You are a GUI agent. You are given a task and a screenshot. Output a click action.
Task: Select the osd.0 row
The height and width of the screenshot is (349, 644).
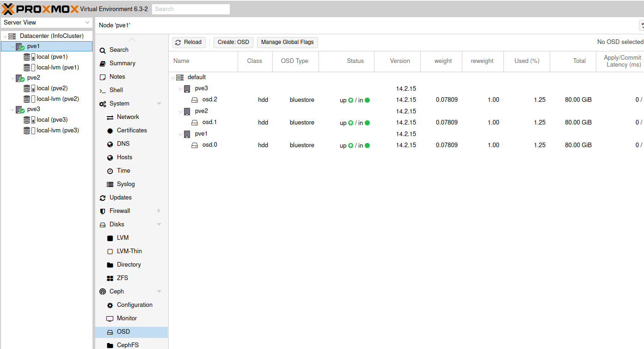pyautogui.click(x=406, y=145)
